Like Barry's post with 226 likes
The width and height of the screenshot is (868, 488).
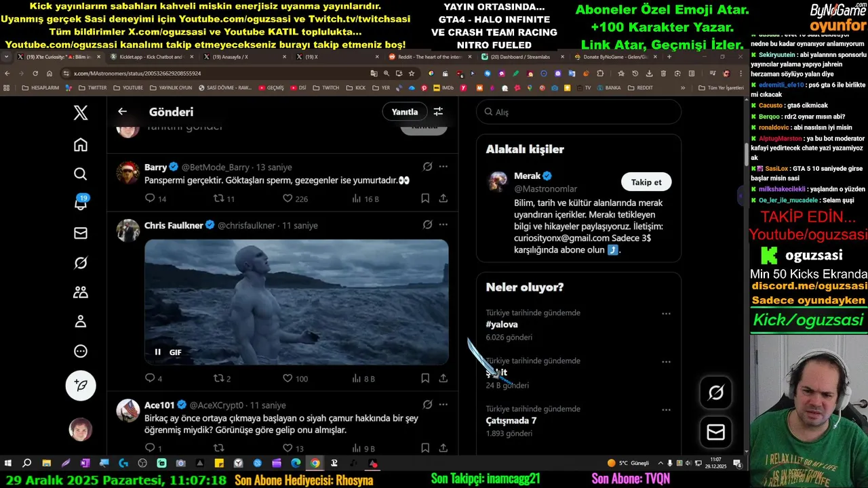pos(288,199)
